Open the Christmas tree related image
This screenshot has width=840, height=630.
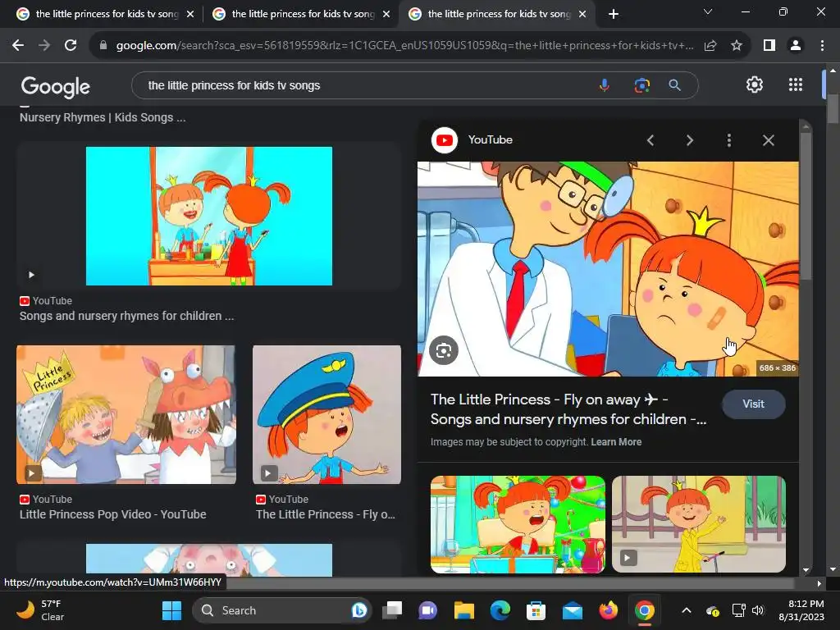coord(518,524)
